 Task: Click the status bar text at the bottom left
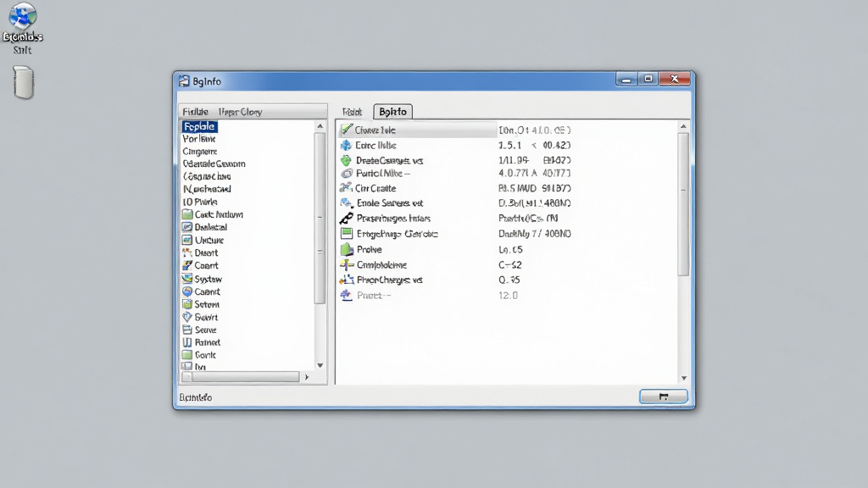click(x=196, y=397)
